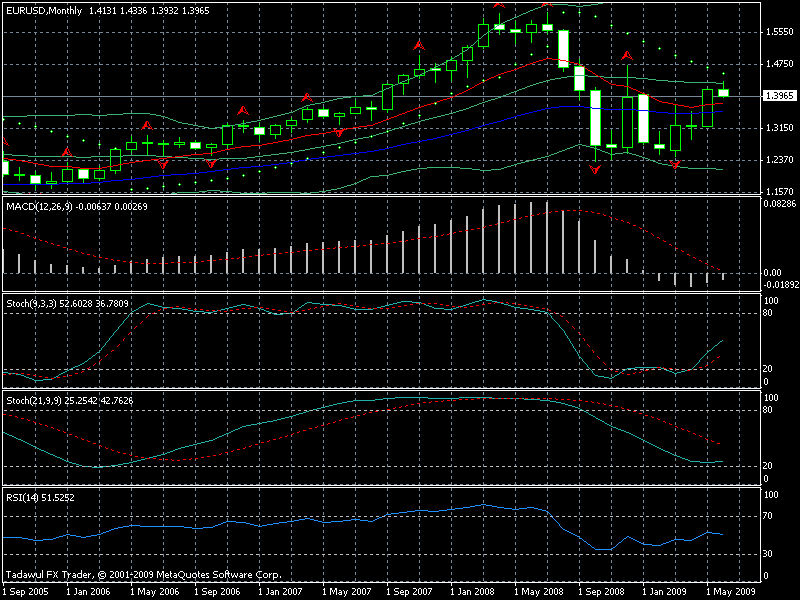
Task: Click the 1.3150 price axis value
Action: (x=780, y=128)
